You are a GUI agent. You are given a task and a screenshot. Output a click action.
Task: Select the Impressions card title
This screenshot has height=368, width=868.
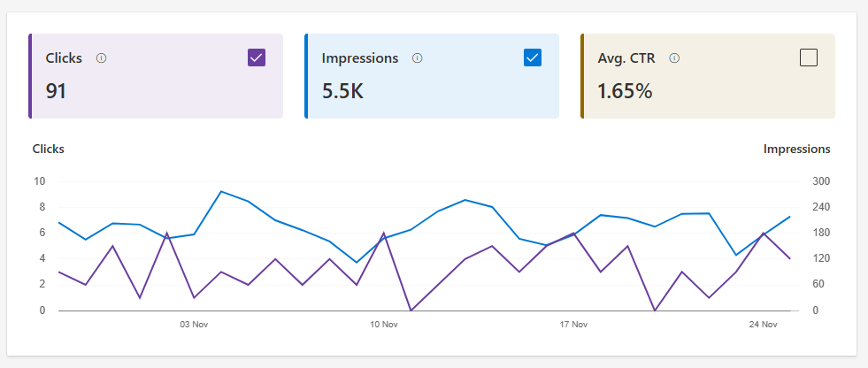point(360,58)
